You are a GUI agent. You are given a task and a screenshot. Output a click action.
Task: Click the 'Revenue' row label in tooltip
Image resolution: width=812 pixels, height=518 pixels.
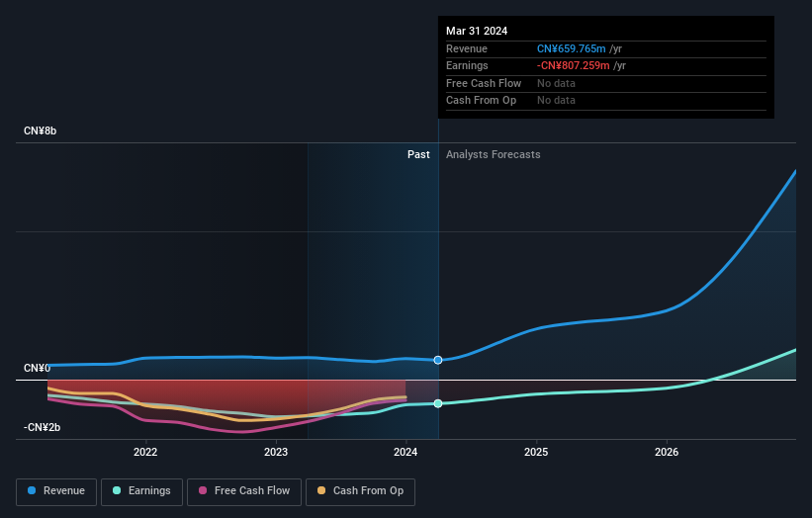pyautogui.click(x=467, y=48)
